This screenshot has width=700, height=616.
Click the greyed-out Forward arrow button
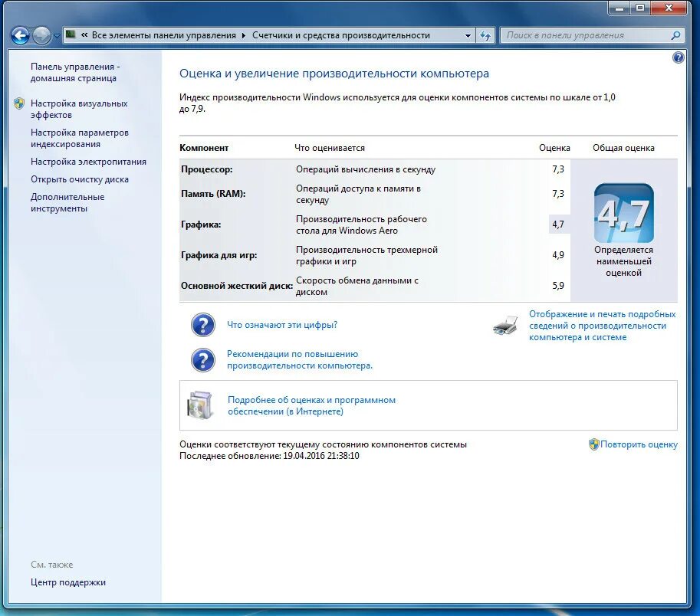tap(41, 35)
